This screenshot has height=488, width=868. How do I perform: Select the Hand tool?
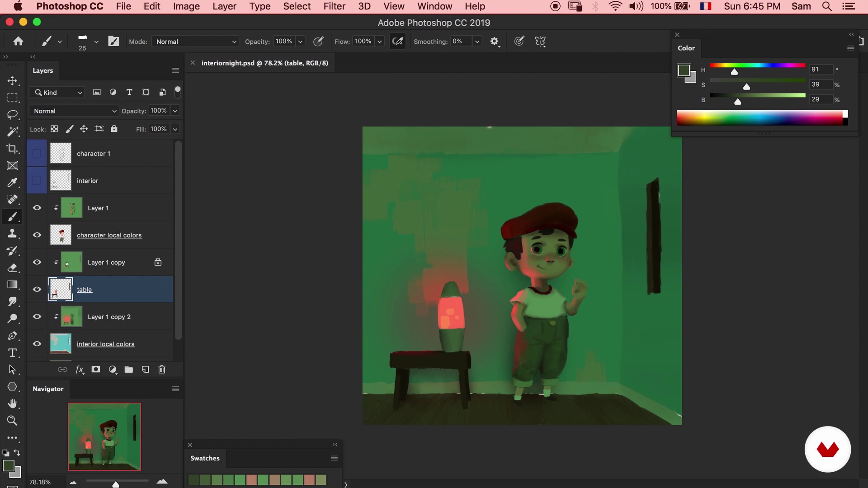point(12,404)
